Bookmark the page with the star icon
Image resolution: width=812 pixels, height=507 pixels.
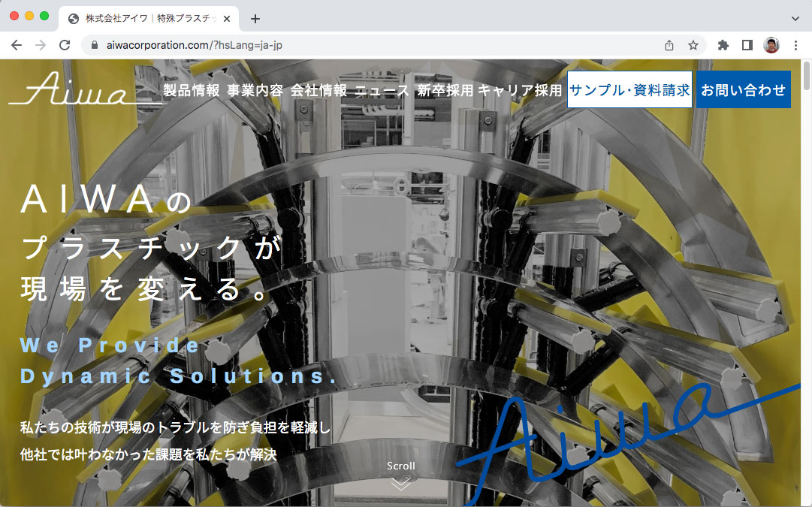pos(692,44)
